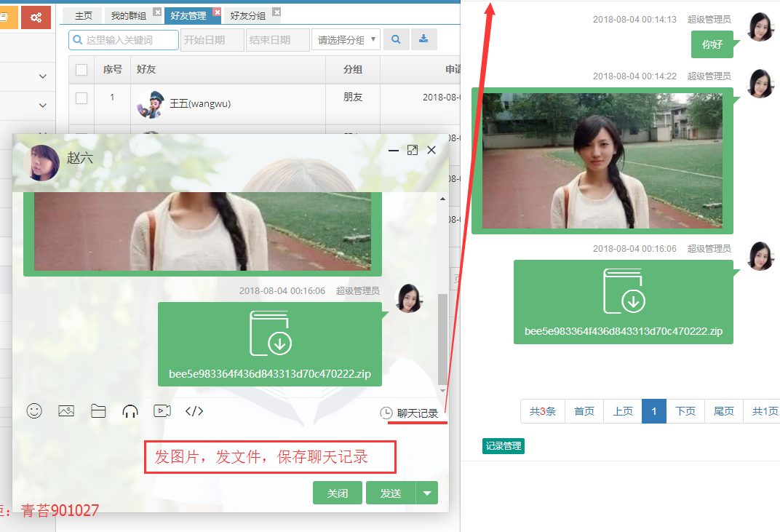Close the 赵六 chat window with X

click(x=431, y=151)
